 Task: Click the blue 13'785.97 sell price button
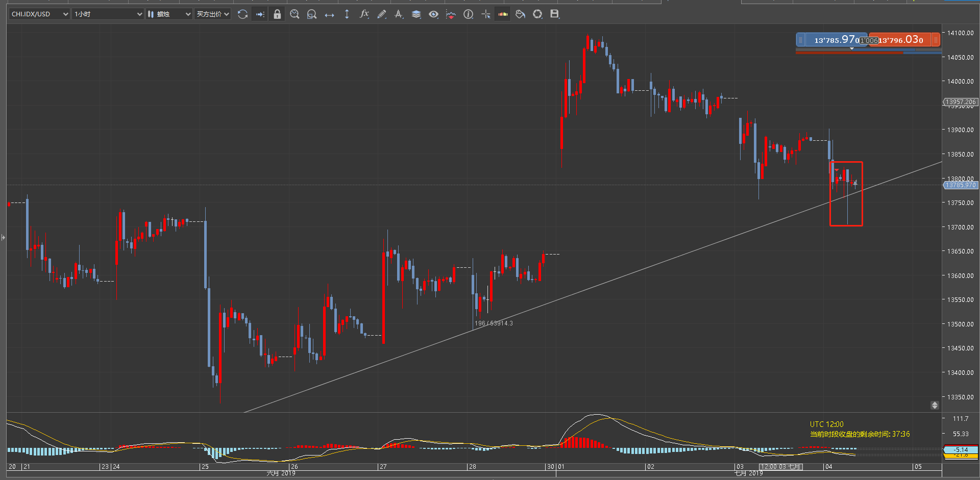(832, 40)
